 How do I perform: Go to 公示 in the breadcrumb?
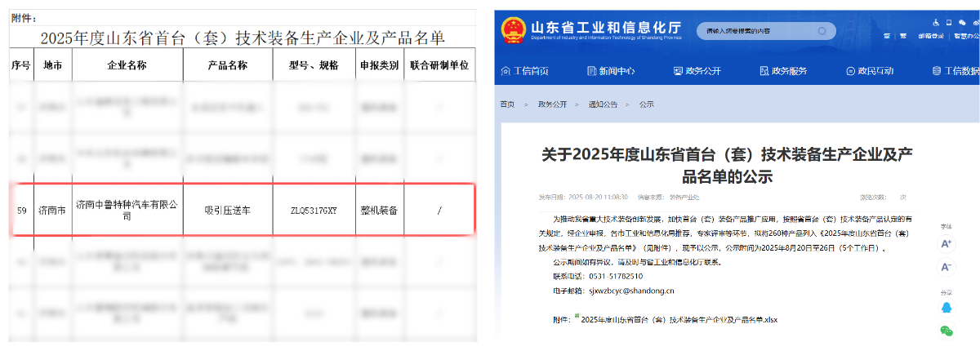pos(646,104)
